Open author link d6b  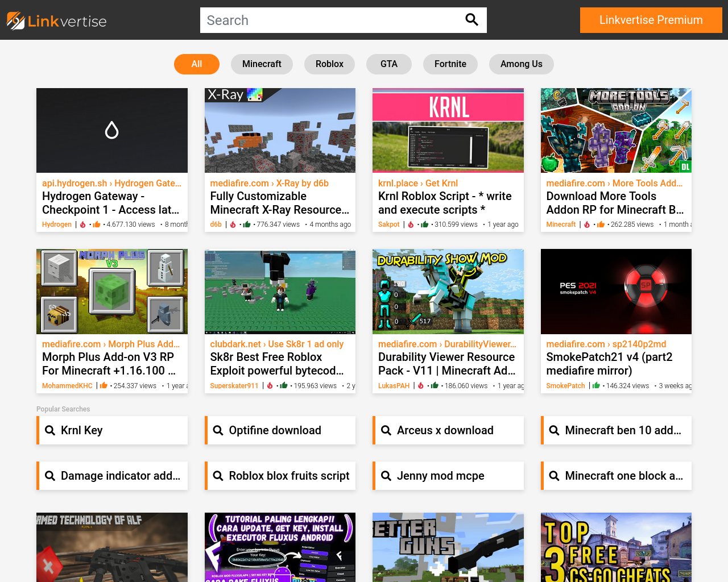coord(216,225)
